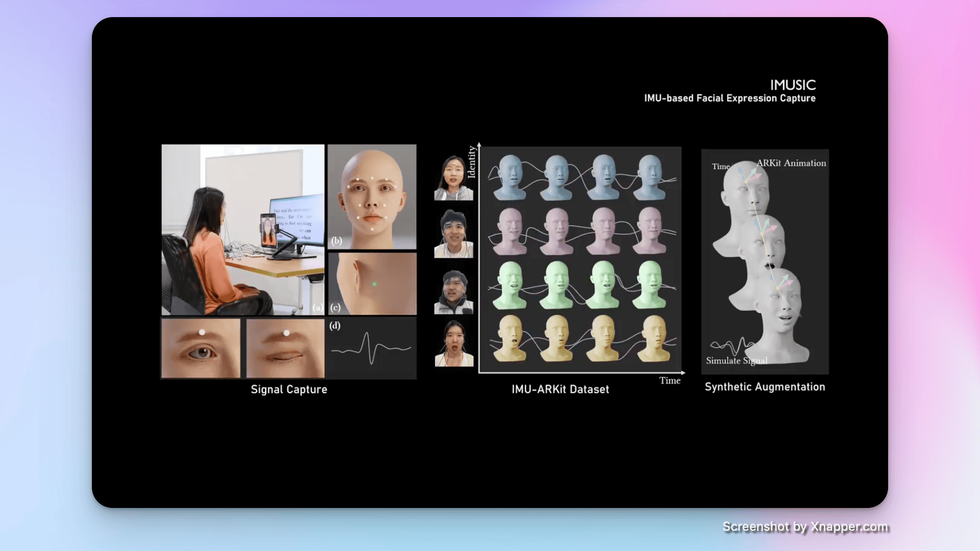980x551 pixels.
Task: Click the closed eye close-up image
Action: tap(285, 348)
